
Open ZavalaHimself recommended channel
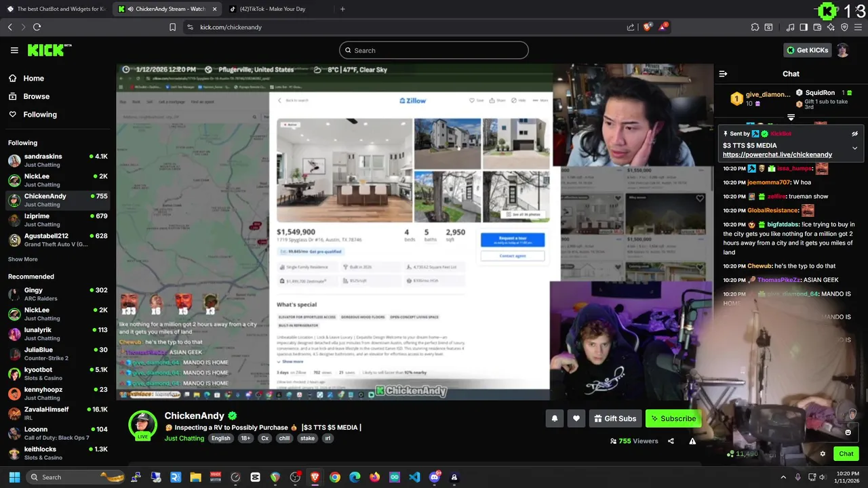[58, 413]
